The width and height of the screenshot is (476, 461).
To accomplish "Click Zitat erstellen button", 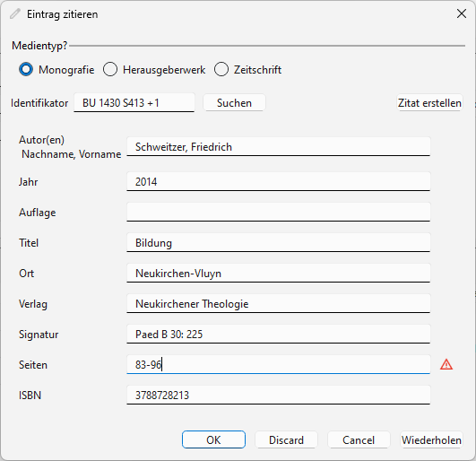I will 429,103.
